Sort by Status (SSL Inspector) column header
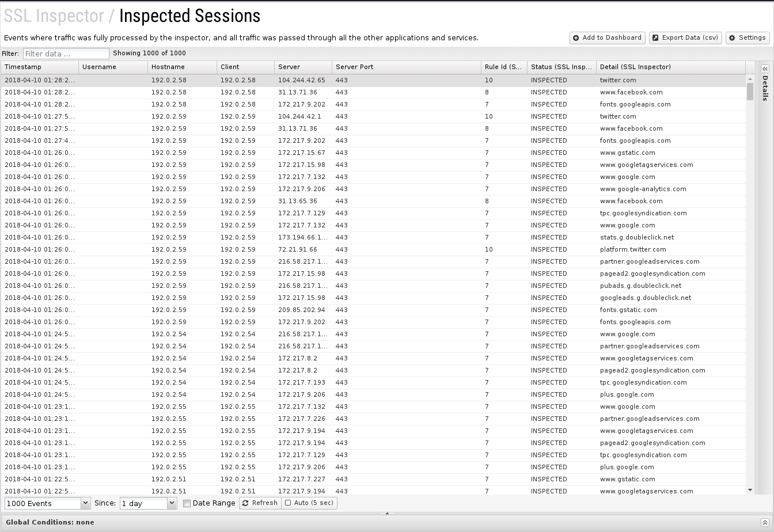This screenshot has width=774, height=532. pyautogui.click(x=561, y=67)
